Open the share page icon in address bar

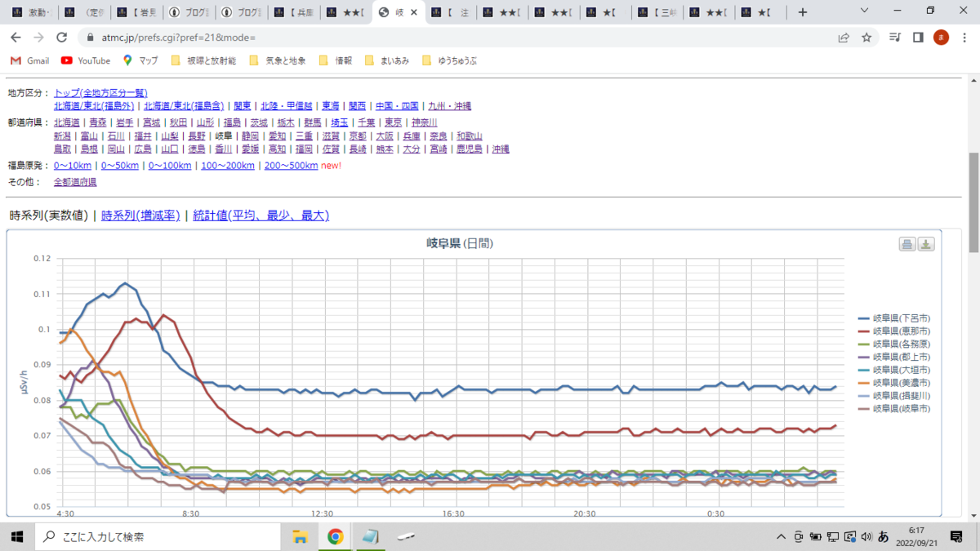point(844,38)
